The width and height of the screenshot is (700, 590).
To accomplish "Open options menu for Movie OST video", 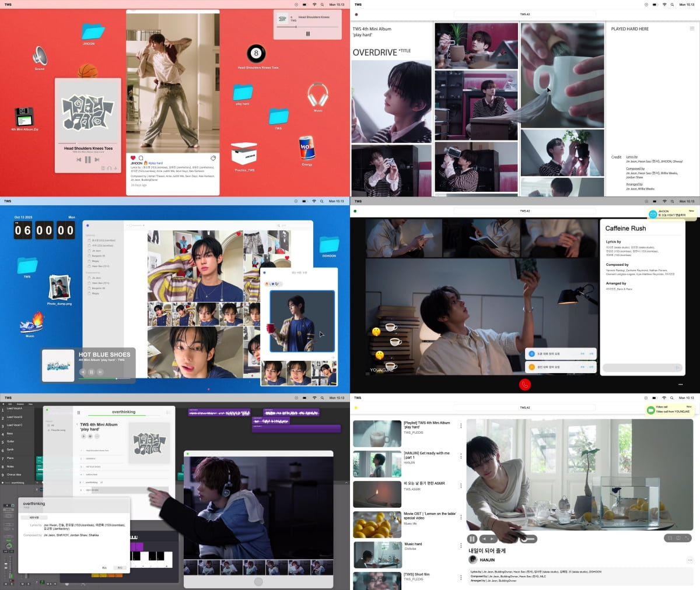I will (461, 517).
